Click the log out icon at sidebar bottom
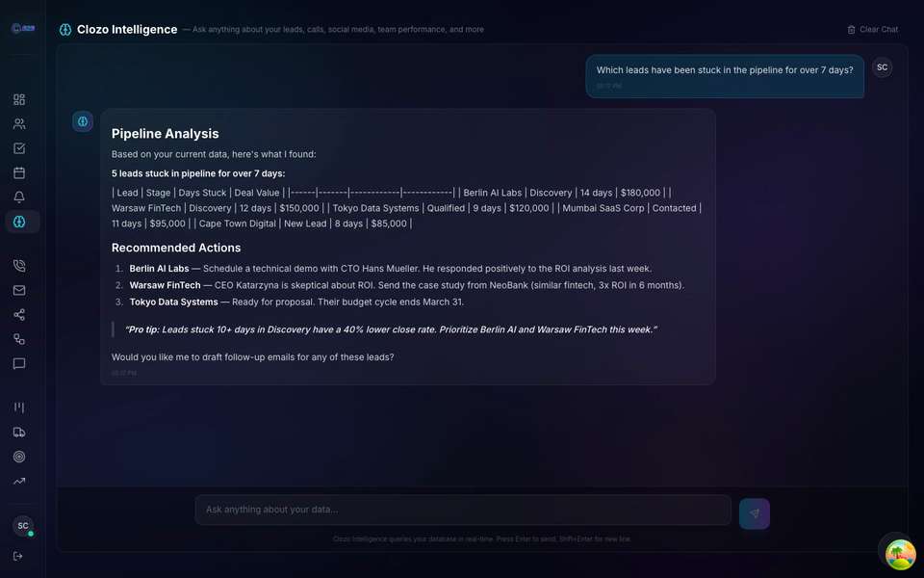This screenshot has width=924, height=578. pyautogui.click(x=18, y=556)
